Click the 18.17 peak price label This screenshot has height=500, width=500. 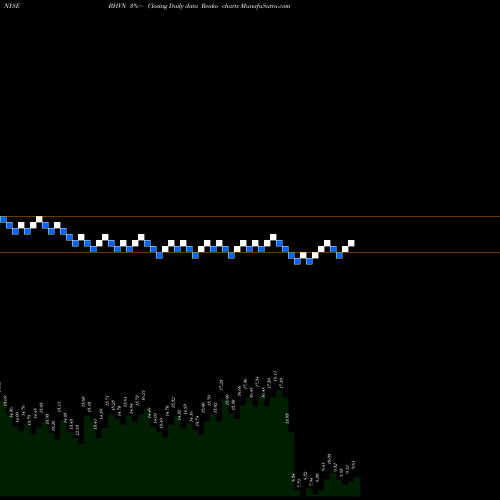click(275, 376)
